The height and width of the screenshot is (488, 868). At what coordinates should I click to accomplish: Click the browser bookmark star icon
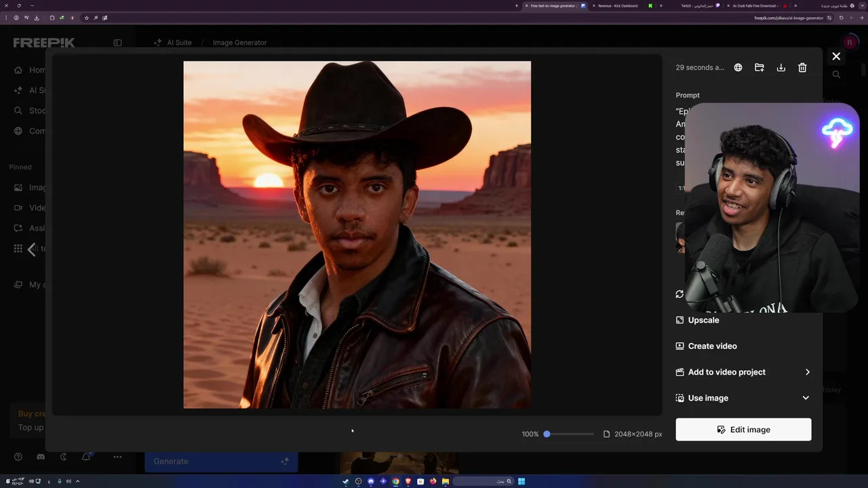pos(86,18)
